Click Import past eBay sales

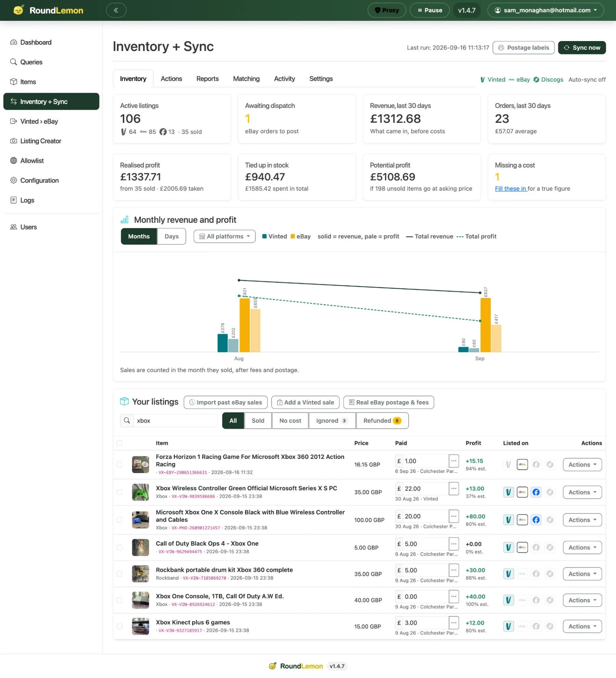click(x=226, y=402)
